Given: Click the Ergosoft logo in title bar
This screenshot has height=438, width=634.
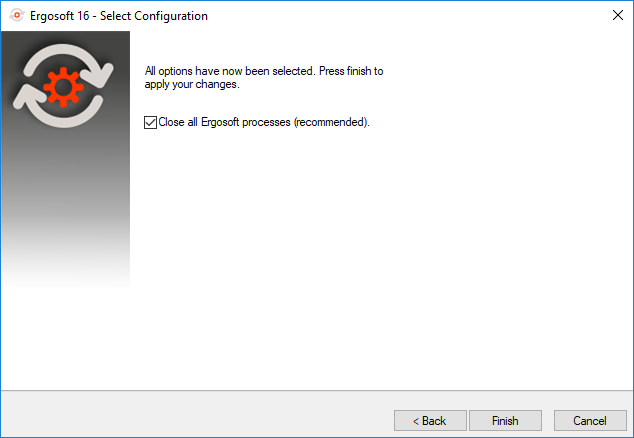Looking at the screenshot, I should click(17, 15).
